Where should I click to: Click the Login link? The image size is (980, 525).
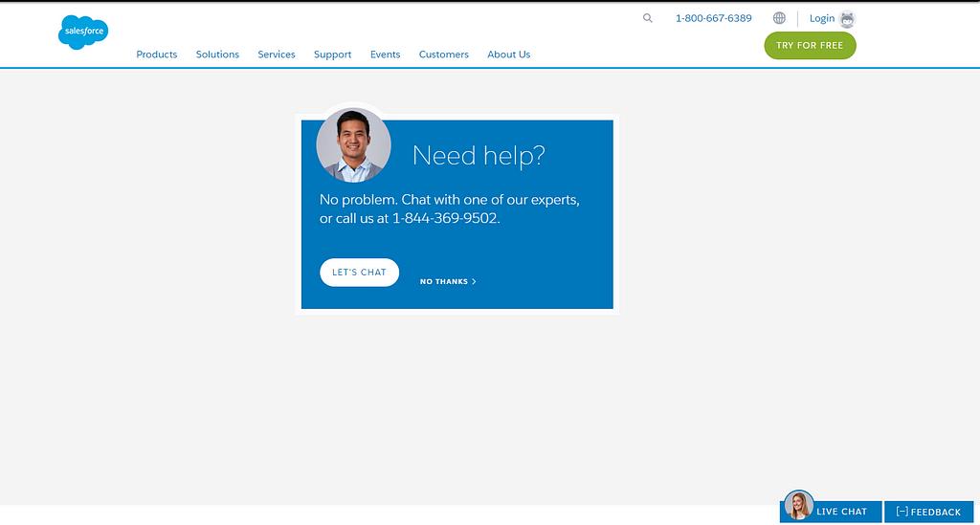[x=821, y=18]
